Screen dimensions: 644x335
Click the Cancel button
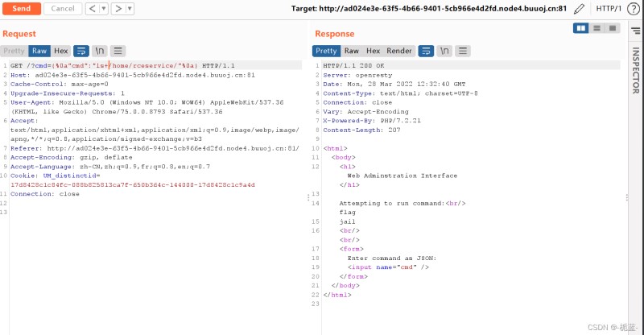61,9
